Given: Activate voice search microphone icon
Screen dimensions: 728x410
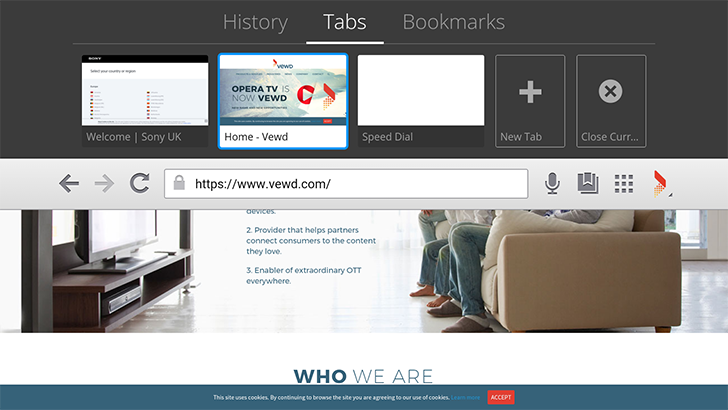Looking at the screenshot, I should (x=552, y=183).
